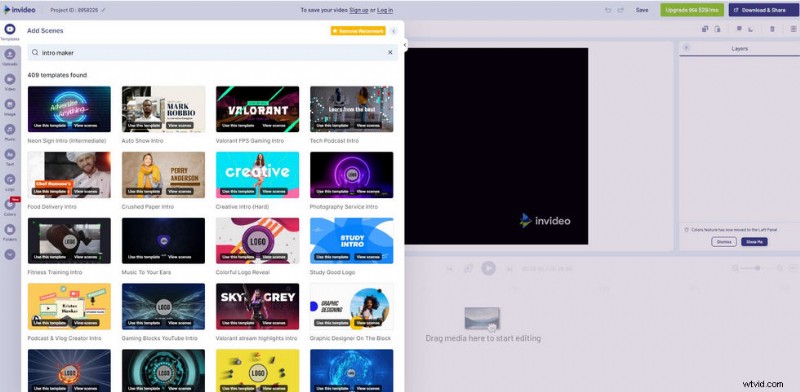
Task: Save the project
Action: [x=642, y=10]
